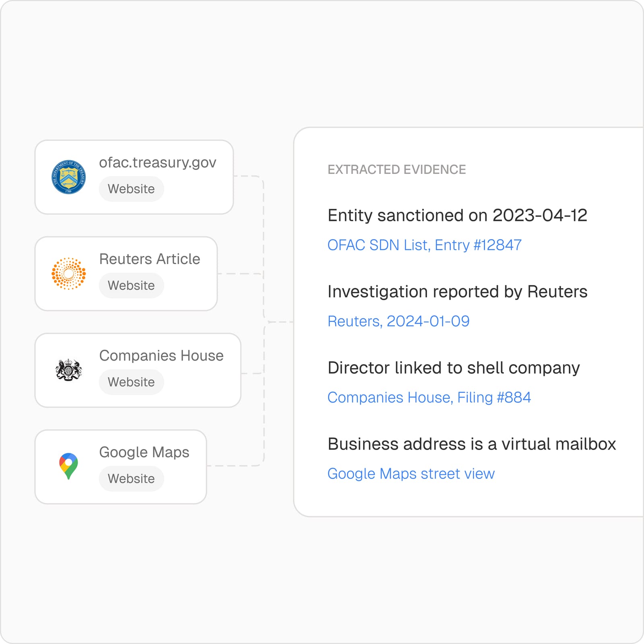Select the ofac.treasury.gov source title

[157, 163]
